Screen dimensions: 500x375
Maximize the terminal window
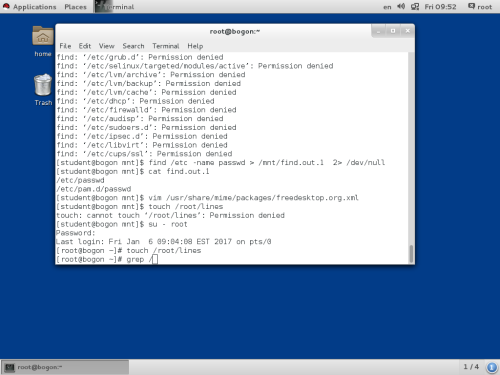point(393,31)
